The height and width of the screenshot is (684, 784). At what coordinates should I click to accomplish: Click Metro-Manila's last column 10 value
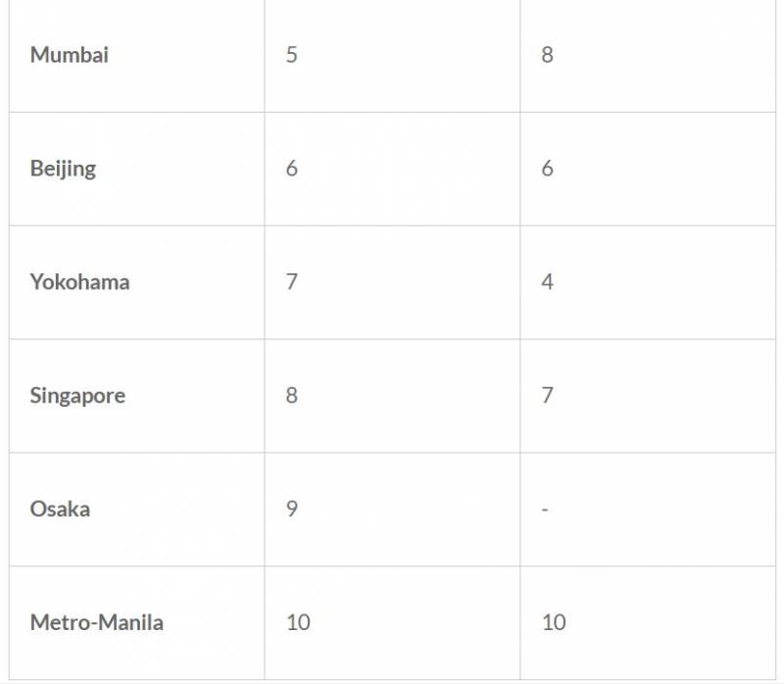[x=554, y=623]
